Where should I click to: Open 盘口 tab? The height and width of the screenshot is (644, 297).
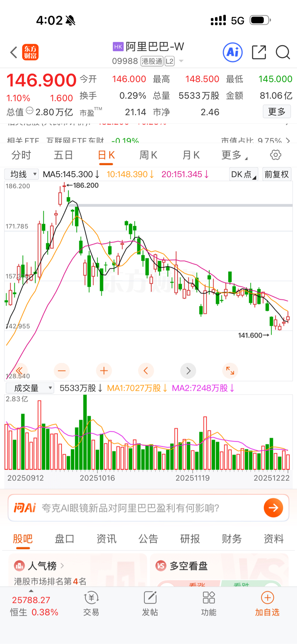[65, 539]
